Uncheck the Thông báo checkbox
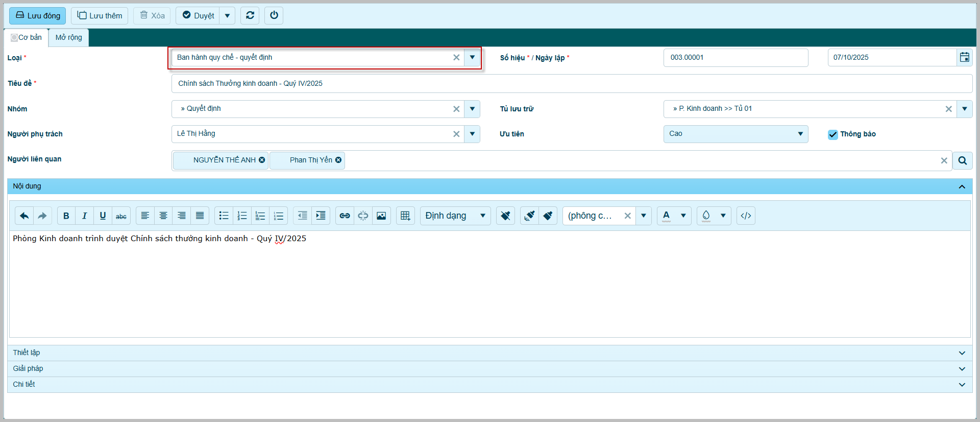The image size is (980, 422). pos(833,134)
